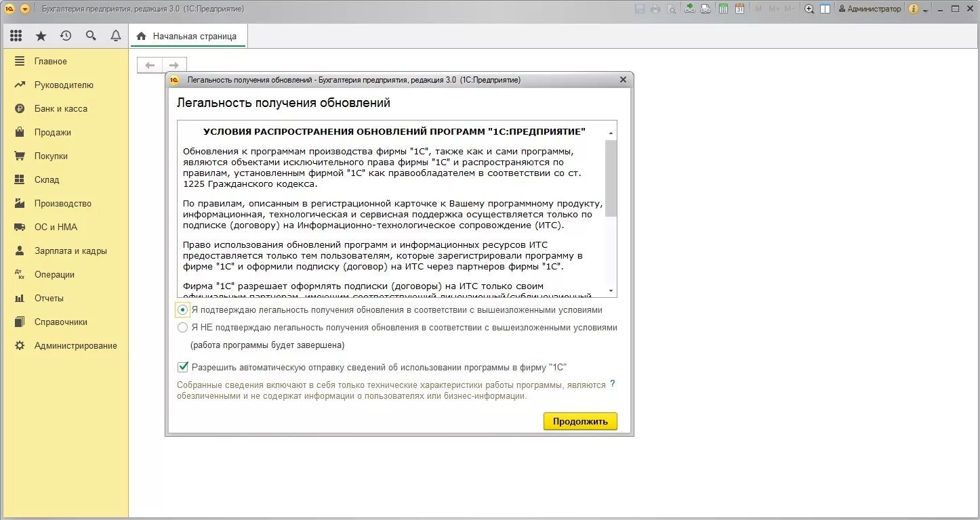Image resolution: width=980 pixels, height=520 pixels.
Task: Click the Склад section icon
Action: click(20, 179)
